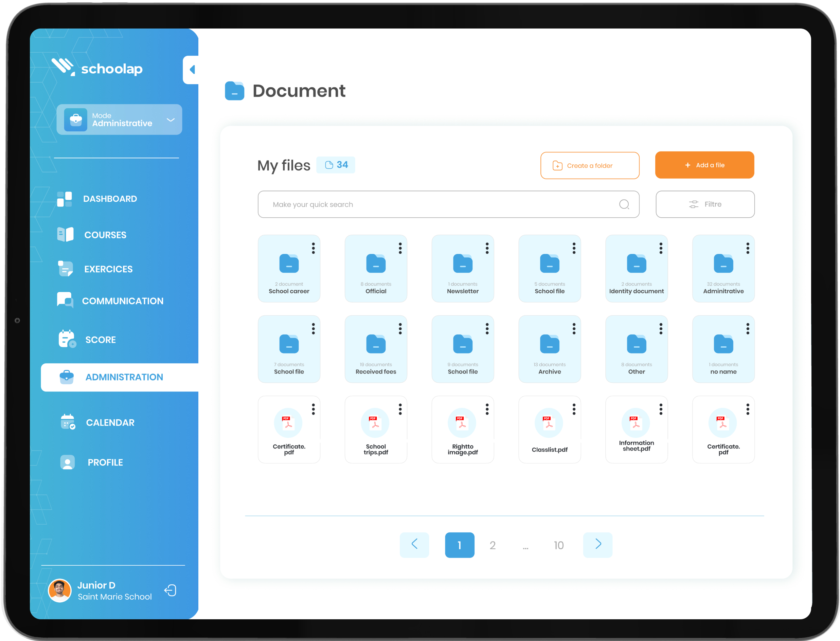Click the search magnifier icon
This screenshot has width=840, height=641.
coord(624,204)
